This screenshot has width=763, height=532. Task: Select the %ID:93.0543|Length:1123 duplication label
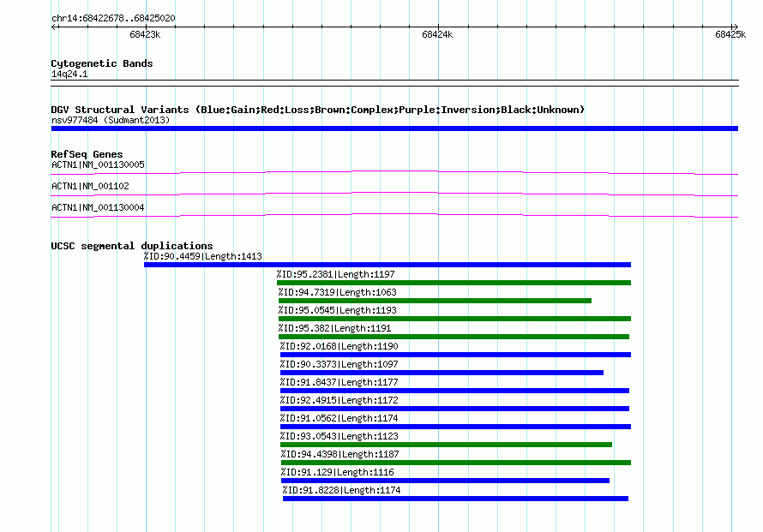point(339,436)
